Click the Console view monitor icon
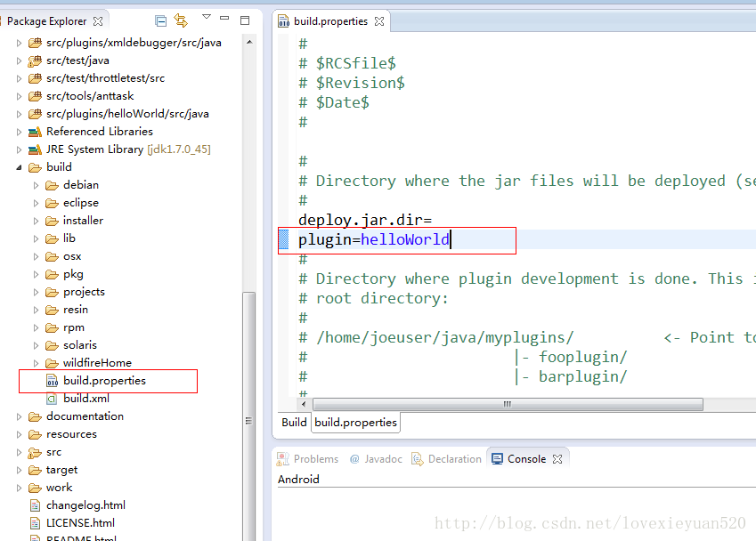 point(497,458)
